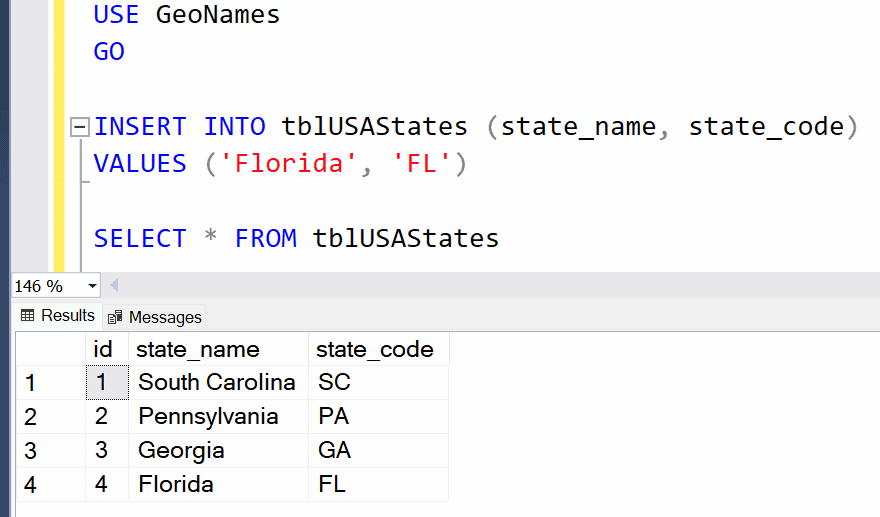
Task: Click the id cell for South Carolina
Action: pos(107,383)
